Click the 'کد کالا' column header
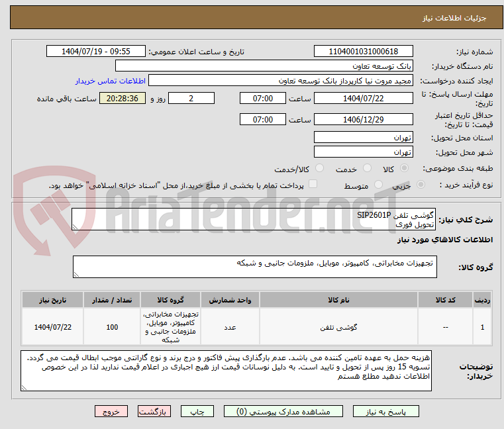This screenshot has width=504, height=429. tap(445, 300)
